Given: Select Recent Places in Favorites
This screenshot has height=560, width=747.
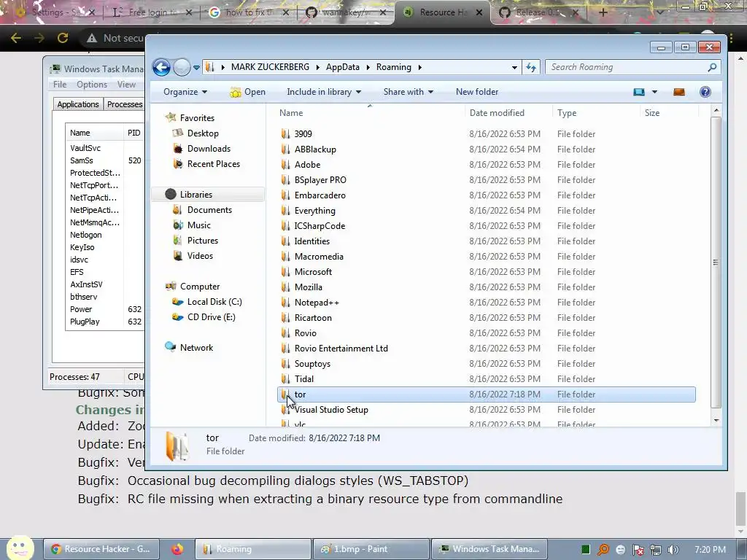Looking at the screenshot, I should tap(214, 164).
